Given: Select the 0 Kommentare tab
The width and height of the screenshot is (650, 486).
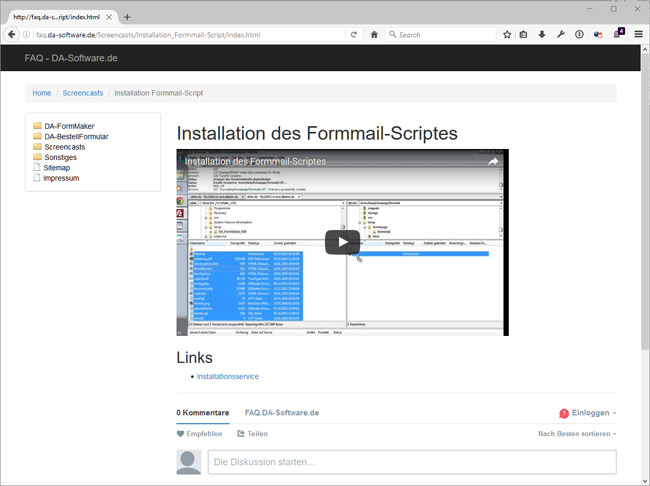Looking at the screenshot, I should click(x=203, y=413).
